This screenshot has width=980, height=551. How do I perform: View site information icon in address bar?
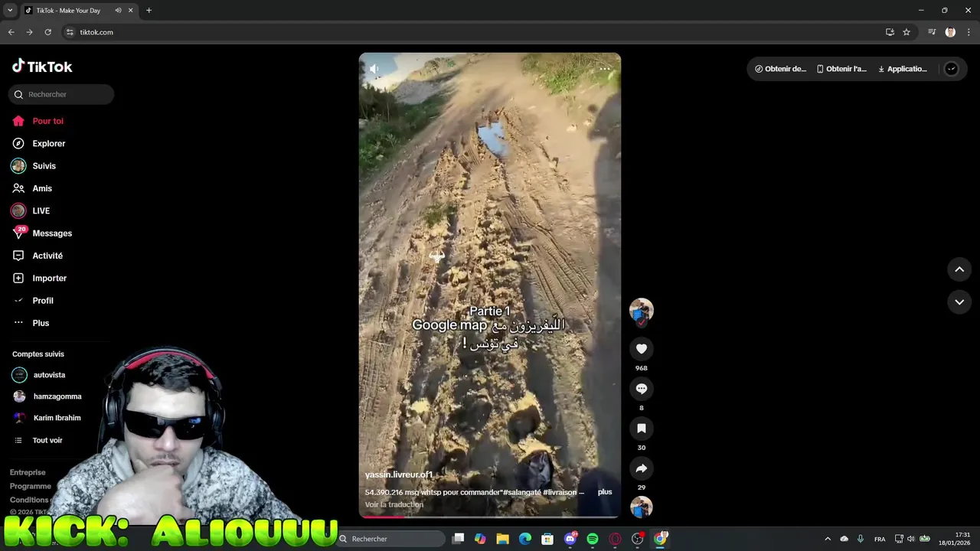pyautogui.click(x=70, y=32)
